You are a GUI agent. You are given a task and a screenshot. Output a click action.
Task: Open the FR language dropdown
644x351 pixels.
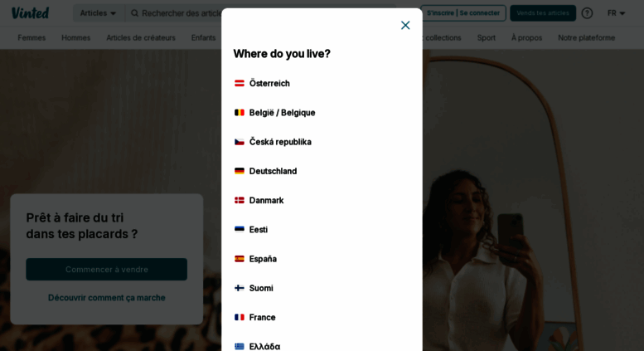[616, 13]
